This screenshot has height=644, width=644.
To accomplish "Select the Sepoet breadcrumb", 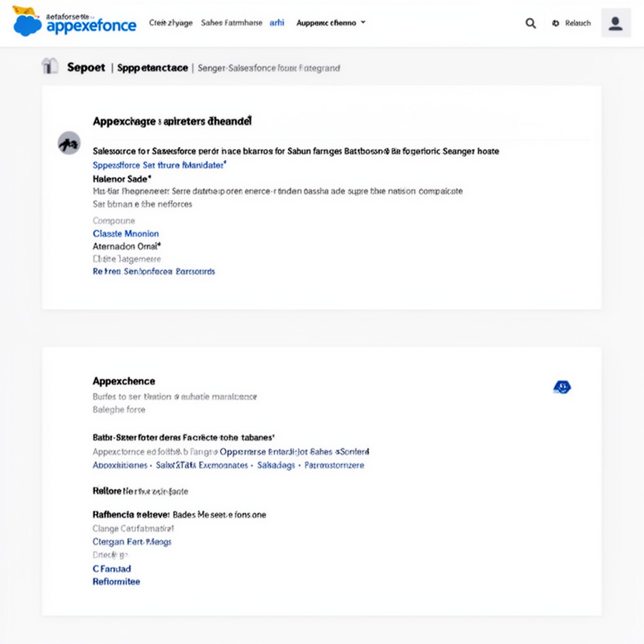I will point(86,67).
